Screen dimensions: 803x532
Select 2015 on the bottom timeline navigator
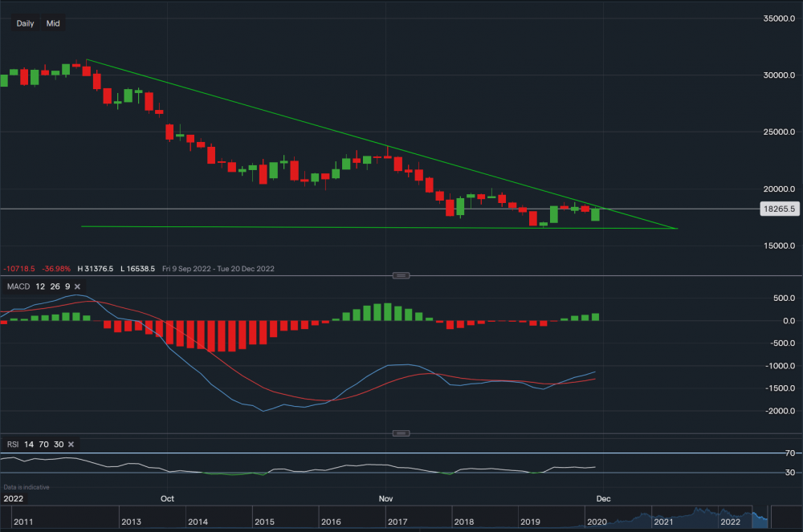click(x=264, y=522)
